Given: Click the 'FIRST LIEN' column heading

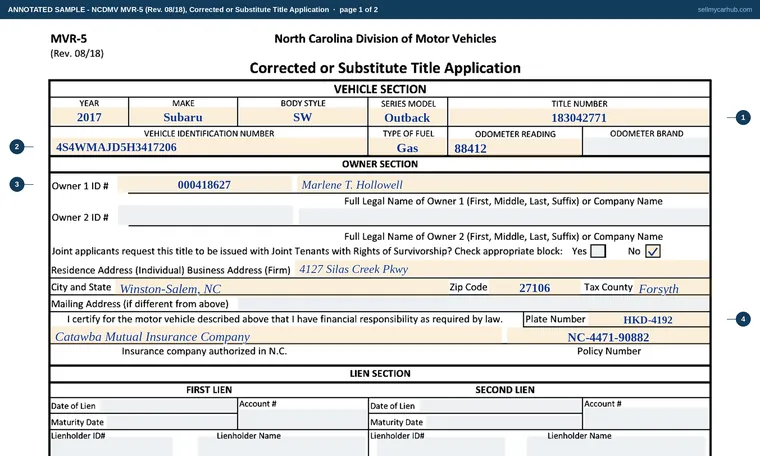Looking at the screenshot, I should coord(209,390).
